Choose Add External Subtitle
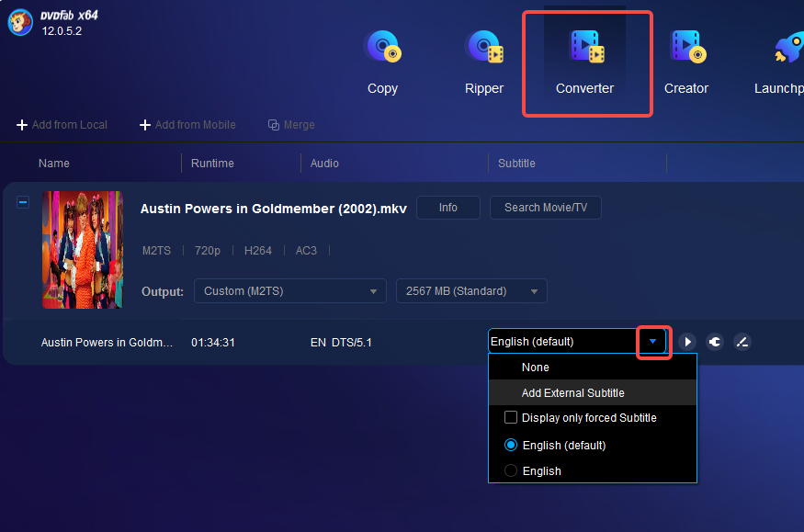The height and width of the screenshot is (532, 804). tap(593, 392)
